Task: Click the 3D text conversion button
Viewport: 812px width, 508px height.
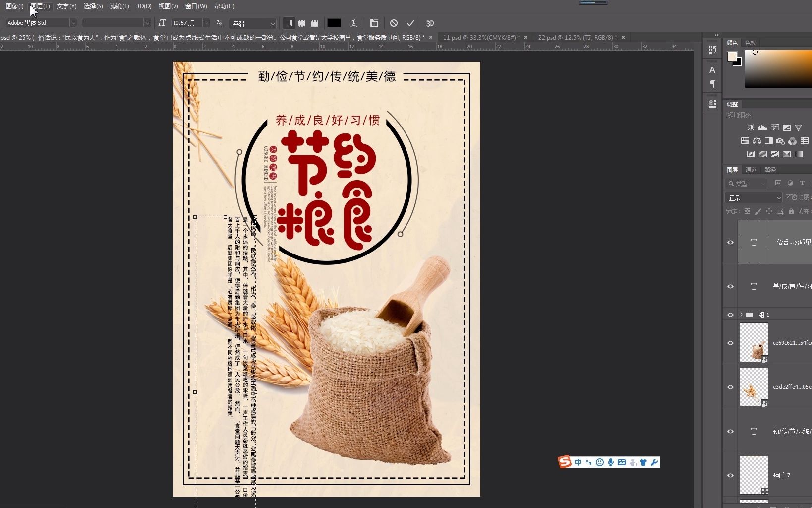Action: 430,23
